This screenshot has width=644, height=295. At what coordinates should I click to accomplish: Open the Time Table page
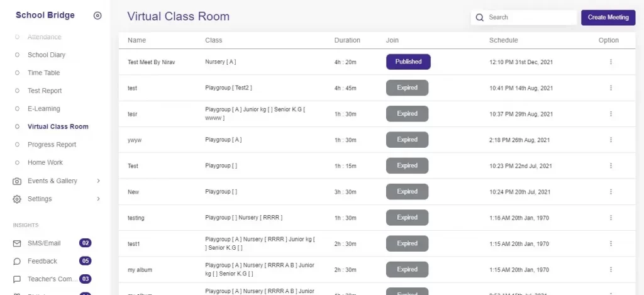tap(43, 73)
